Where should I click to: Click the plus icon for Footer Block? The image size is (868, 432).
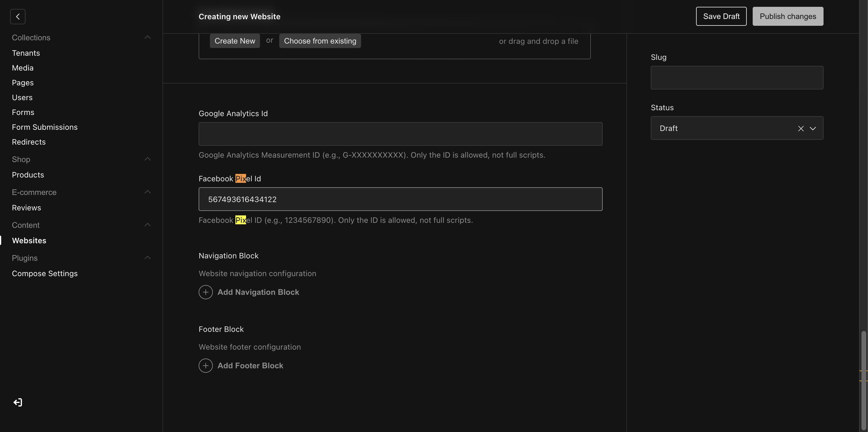[x=205, y=365]
